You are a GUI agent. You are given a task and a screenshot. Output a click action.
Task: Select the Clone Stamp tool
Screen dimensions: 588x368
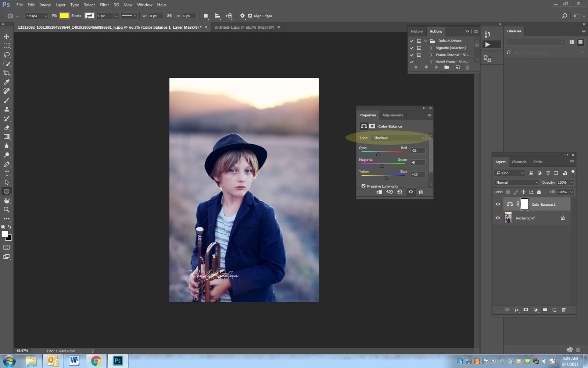[7, 109]
